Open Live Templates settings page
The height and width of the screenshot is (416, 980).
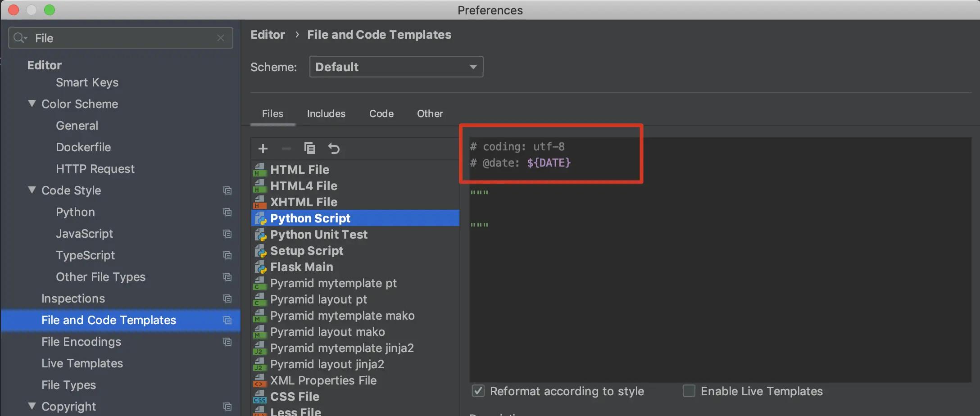click(x=82, y=363)
